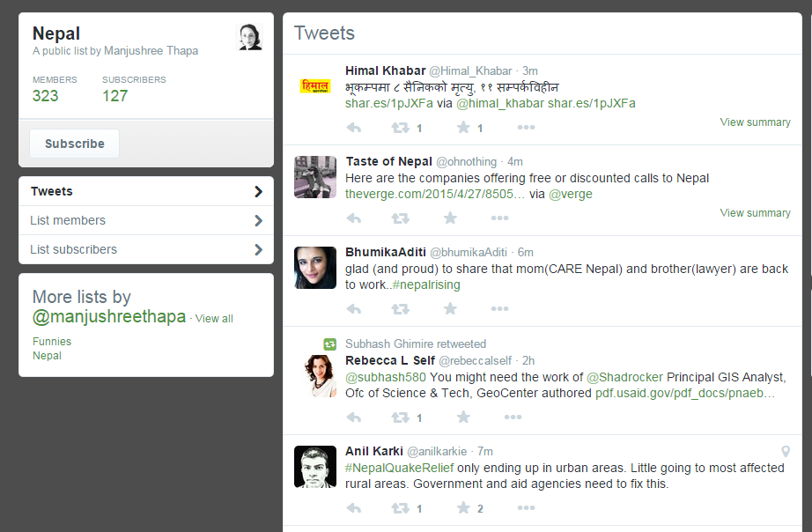
Task: View summary of Himal Khabar tweet
Action: pos(755,122)
